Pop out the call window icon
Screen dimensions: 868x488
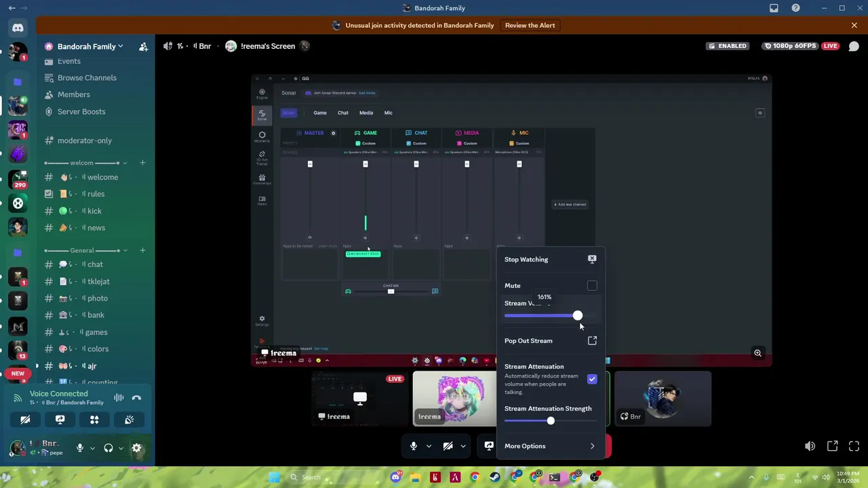pos(832,446)
